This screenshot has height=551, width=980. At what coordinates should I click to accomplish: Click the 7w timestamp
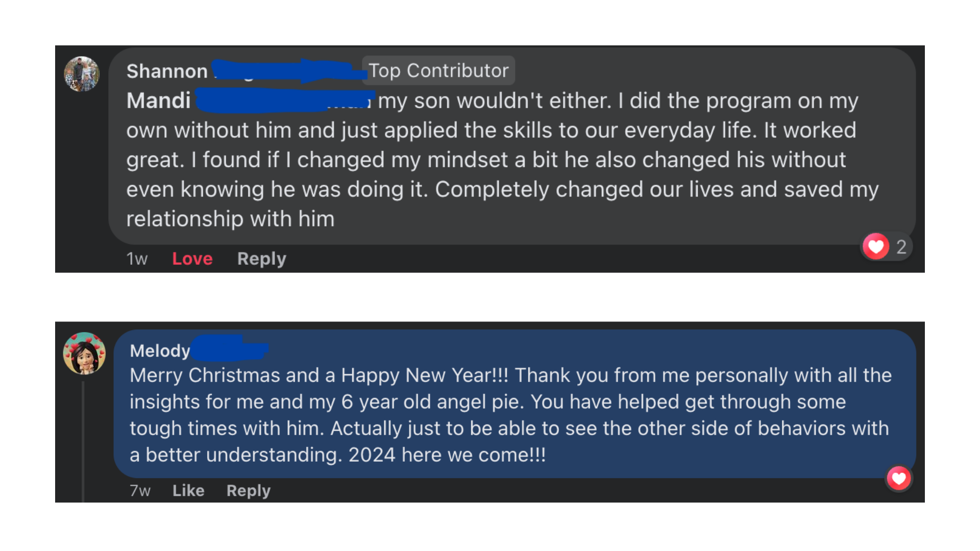pos(140,490)
